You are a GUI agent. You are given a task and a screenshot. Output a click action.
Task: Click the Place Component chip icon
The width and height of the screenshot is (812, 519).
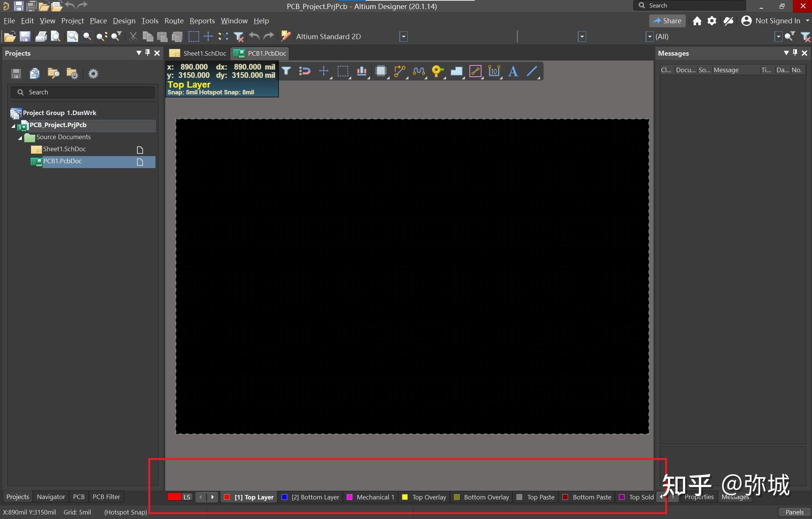tap(381, 71)
